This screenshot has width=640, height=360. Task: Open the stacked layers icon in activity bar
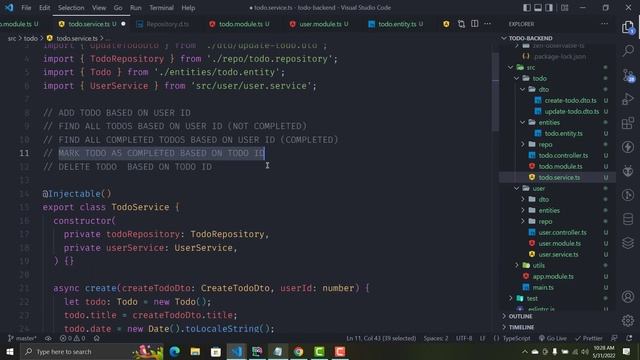pyautogui.click(x=628, y=243)
